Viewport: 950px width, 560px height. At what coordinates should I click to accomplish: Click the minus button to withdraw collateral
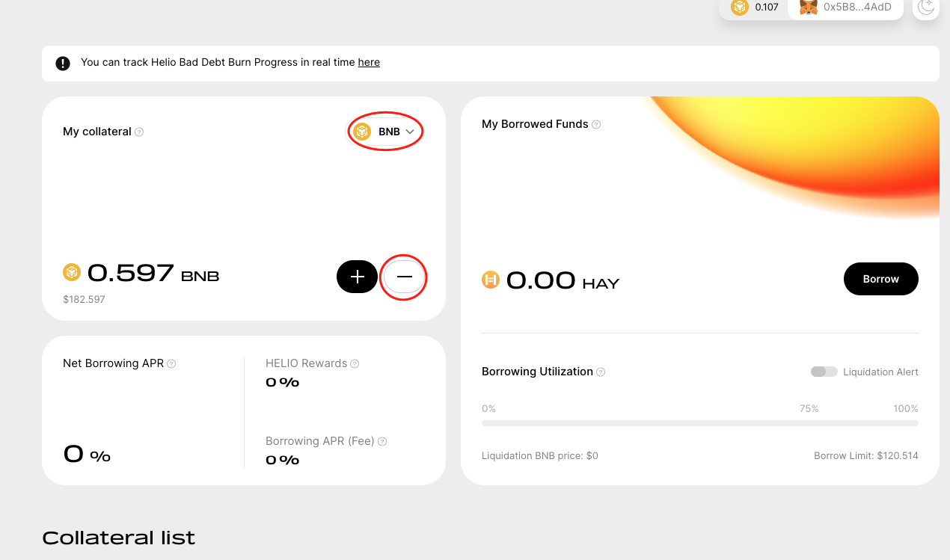tap(404, 277)
